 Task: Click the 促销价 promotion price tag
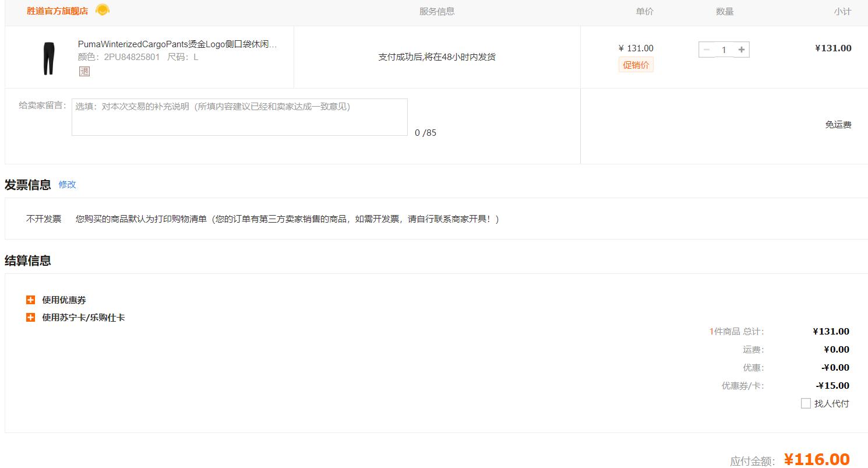[x=636, y=65]
